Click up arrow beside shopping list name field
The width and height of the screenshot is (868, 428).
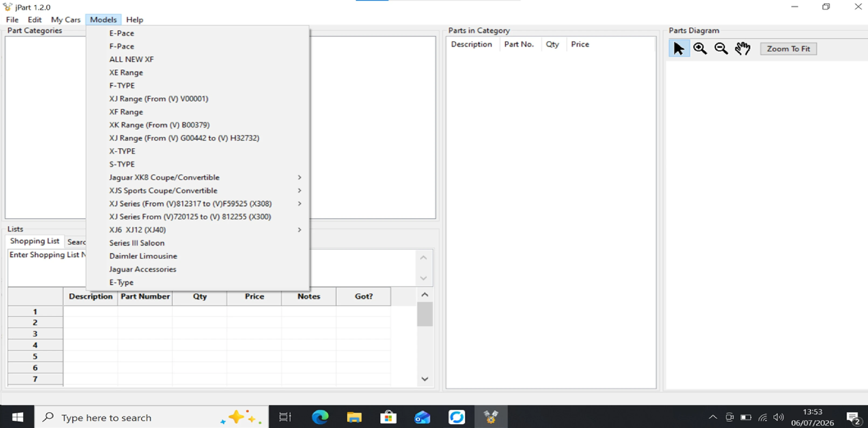coord(424,258)
